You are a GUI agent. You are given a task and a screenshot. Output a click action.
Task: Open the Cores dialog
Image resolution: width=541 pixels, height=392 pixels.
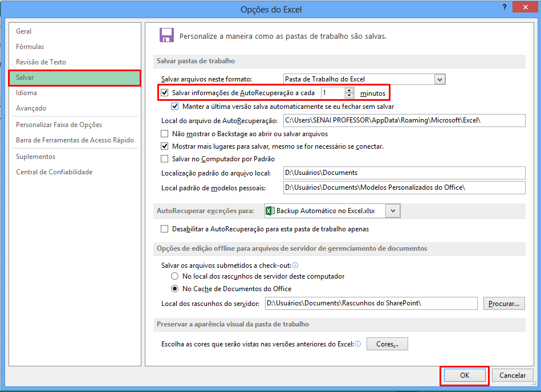(x=387, y=344)
